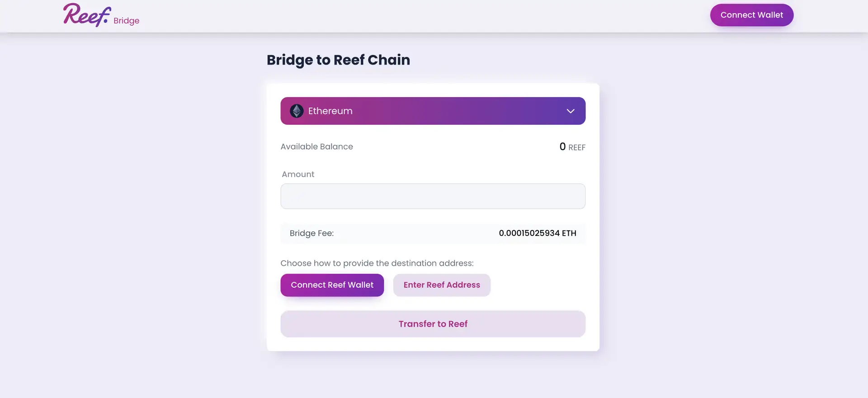Click the REEF currency unit label
This screenshot has width=868, height=398.
pos(576,147)
